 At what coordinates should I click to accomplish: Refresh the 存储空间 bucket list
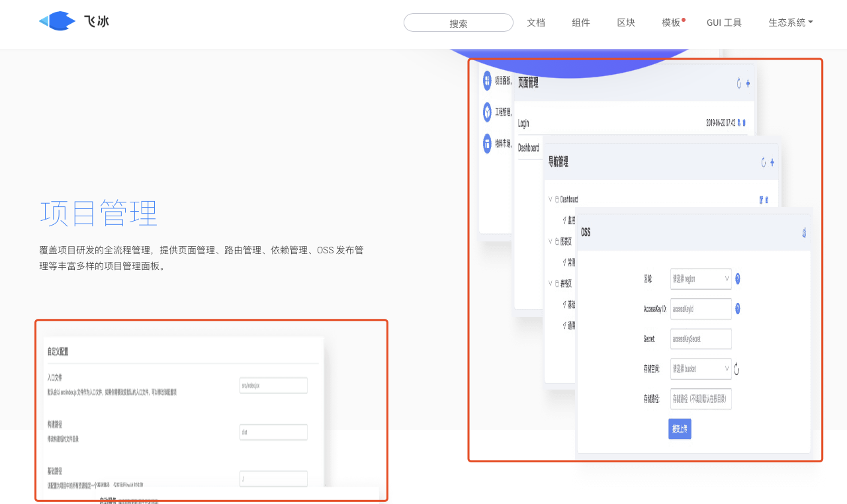click(736, 369)
